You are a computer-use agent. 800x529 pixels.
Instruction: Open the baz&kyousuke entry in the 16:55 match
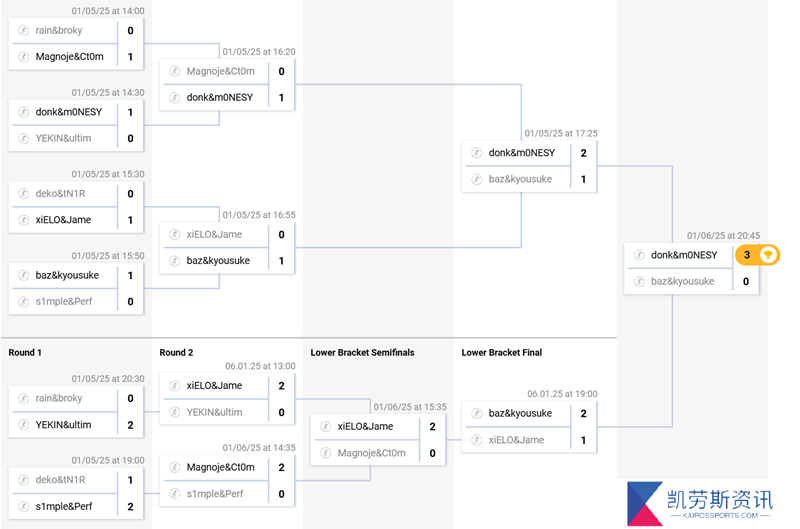tap(218, 261)
